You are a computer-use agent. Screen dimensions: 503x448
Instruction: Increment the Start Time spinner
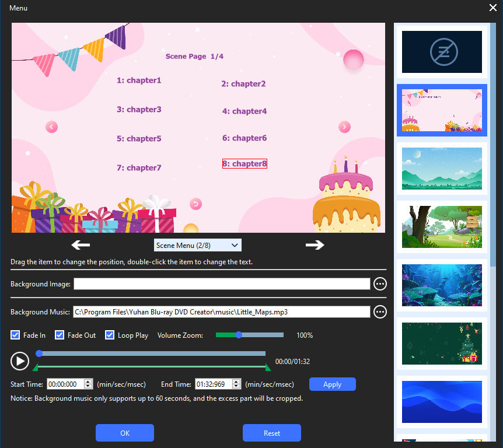tap(89, 381)
